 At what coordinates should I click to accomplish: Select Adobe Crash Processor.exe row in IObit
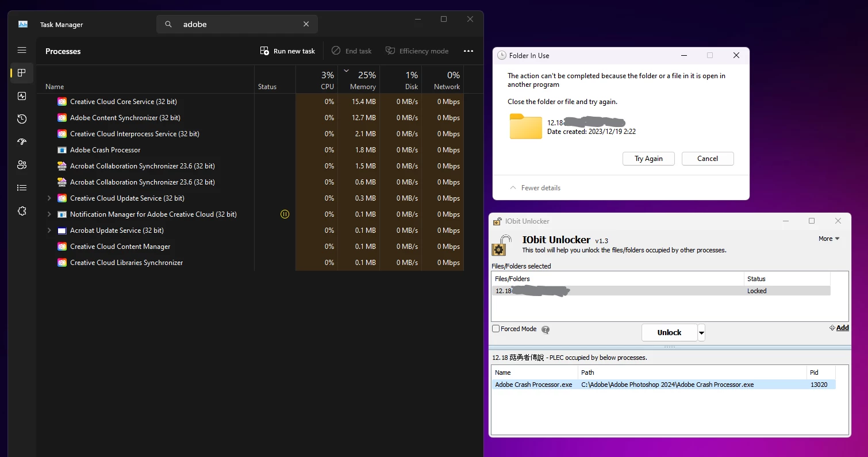[663, 385]
